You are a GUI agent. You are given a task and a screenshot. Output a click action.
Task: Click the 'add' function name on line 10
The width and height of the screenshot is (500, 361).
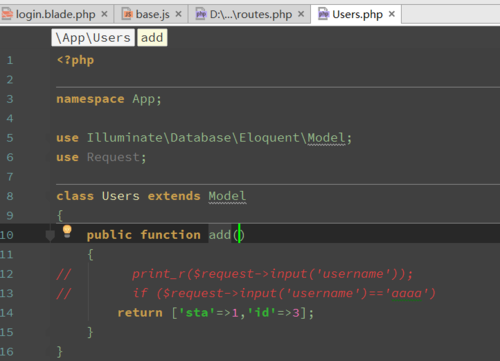click(x=220, y=235)
